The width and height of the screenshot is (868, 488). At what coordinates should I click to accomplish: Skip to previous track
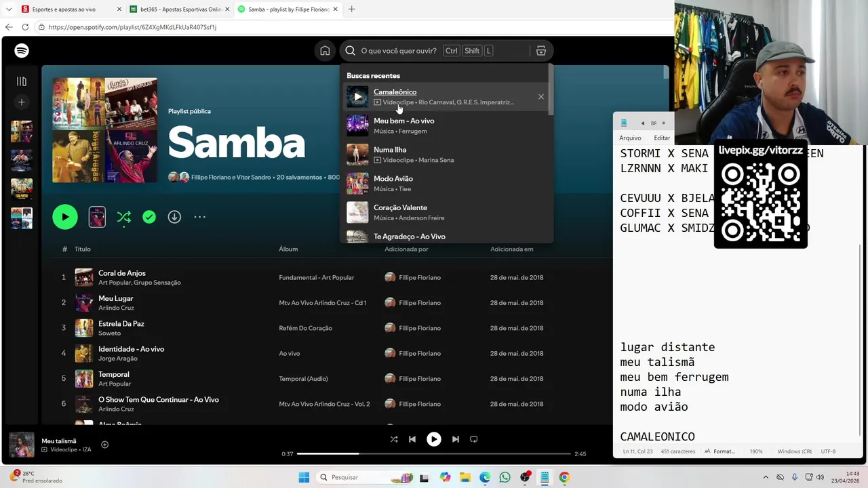click(412, 439)
